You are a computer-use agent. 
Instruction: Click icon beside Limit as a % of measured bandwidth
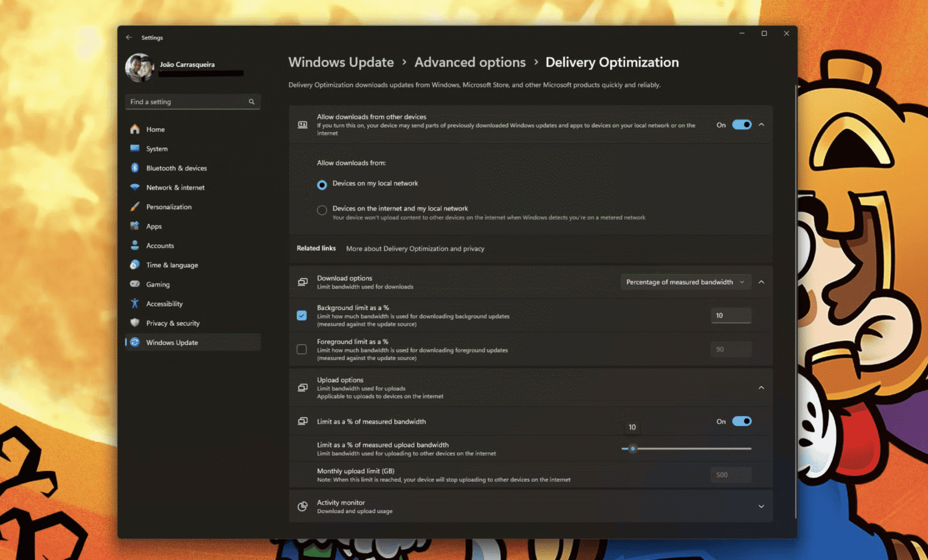tap(303, 421)
